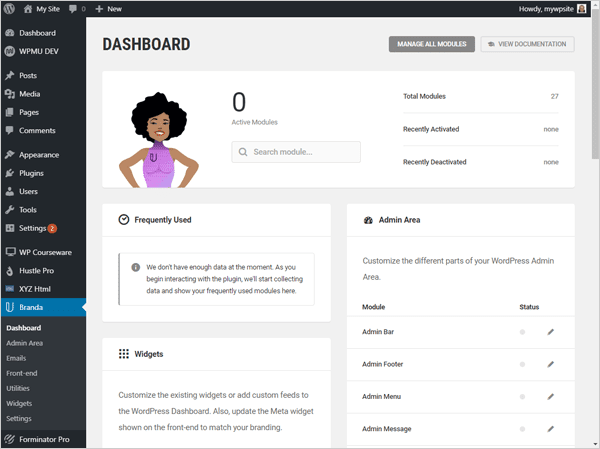Edit Admin Message module with pencil icon
This screenshot has width=600, height=449.
[550, 429]
